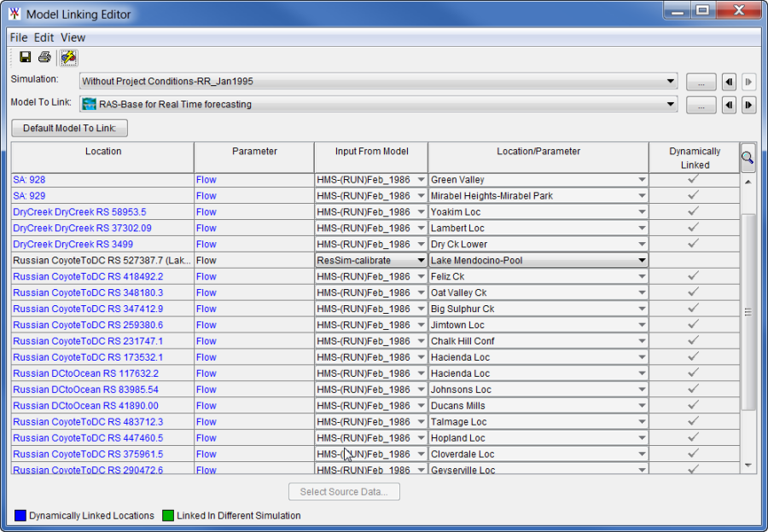This screenshot has width=768, height=532.
Task: Click the lightning compute toolbar icon
Action: tap(67, 57)
